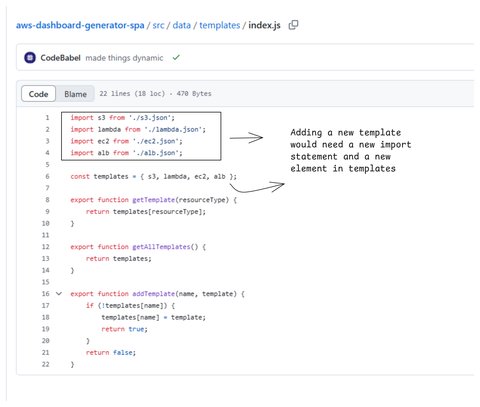
Task: Switch to the Blame view tab
Action: point(75,94)
